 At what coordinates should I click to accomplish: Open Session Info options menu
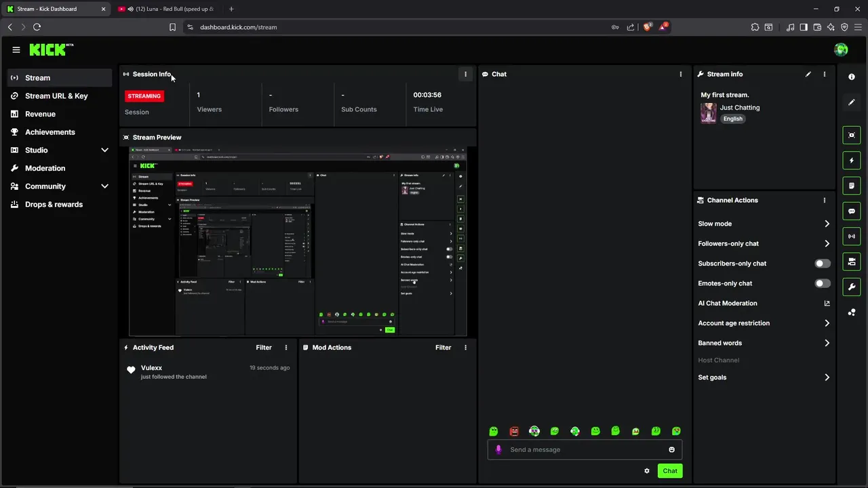(x=465, y=74)
